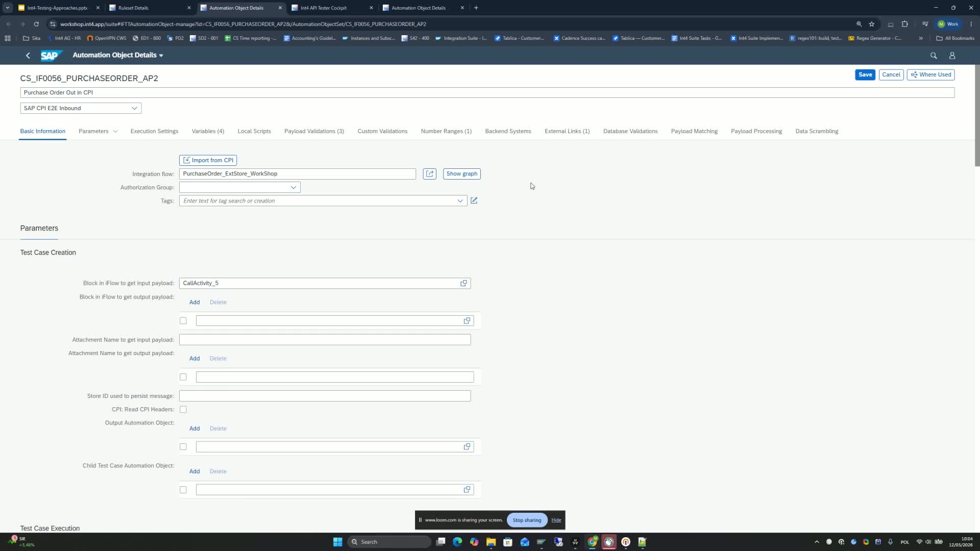Click the SAP logo

point(51,55)
